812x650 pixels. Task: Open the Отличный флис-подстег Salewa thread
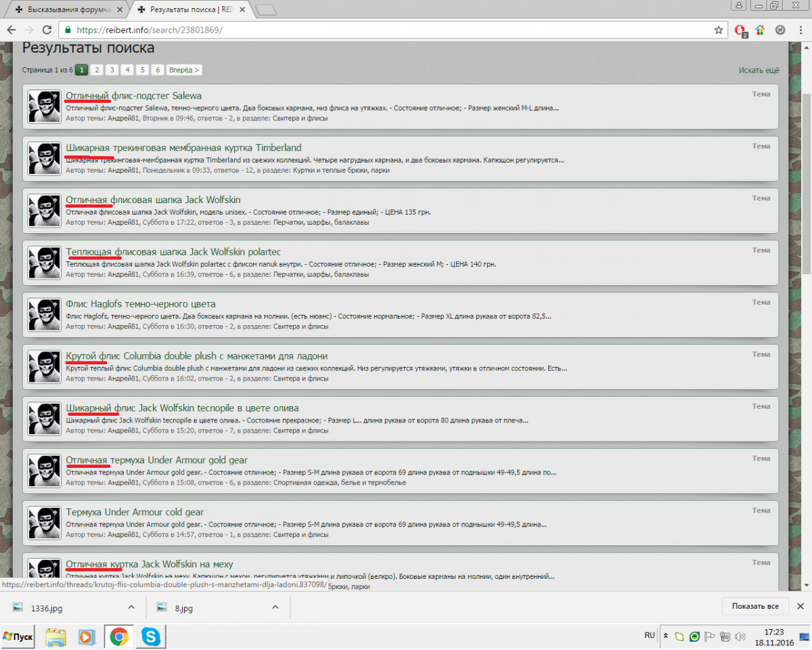[x=133, y=95]
